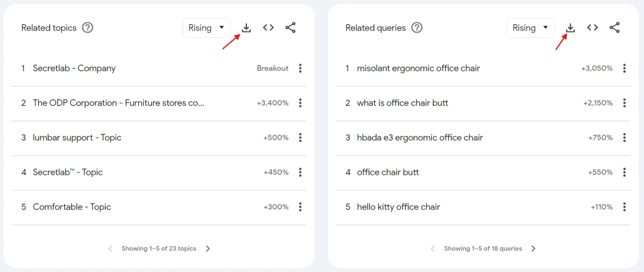Viewport: 644px width, 272px height.
Task: Go to previous page of related queries
Action: point(432,248)
